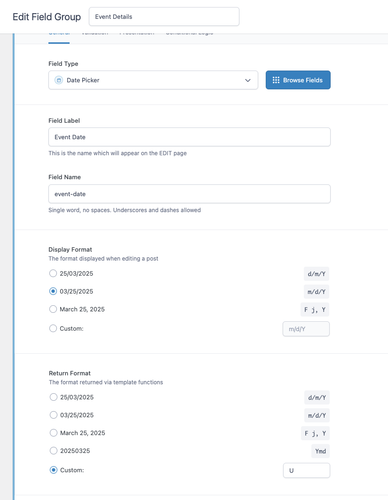Select 03/25/2025 return format radio

tap(53, 415)
